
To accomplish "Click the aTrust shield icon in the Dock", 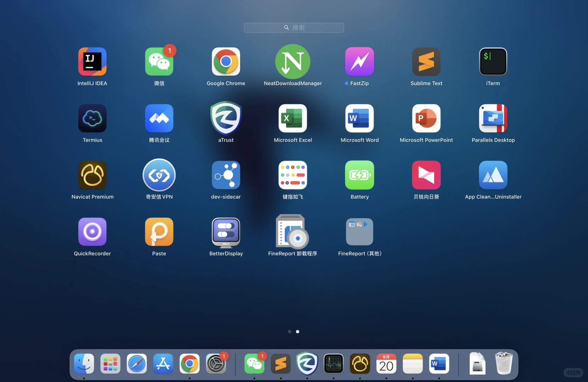I will click(307, 364).
